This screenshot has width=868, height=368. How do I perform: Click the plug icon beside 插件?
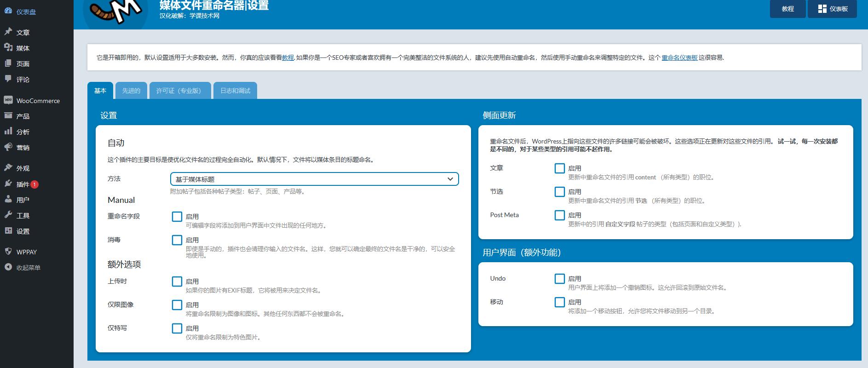click(x=8, y=184)
